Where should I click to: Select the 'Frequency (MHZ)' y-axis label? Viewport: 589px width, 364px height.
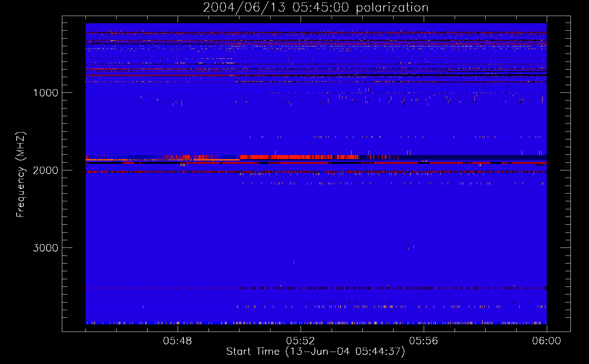coord(21,175)
